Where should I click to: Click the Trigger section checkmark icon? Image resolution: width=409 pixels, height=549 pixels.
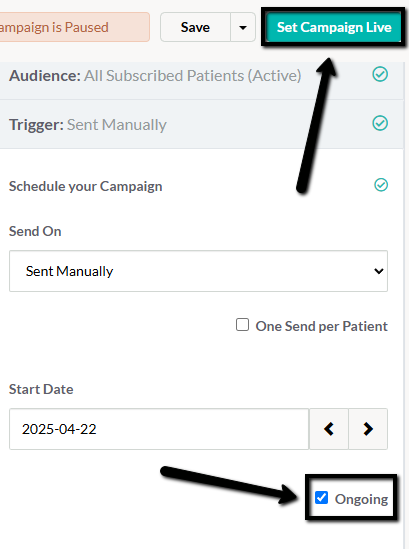pos(380,123)
